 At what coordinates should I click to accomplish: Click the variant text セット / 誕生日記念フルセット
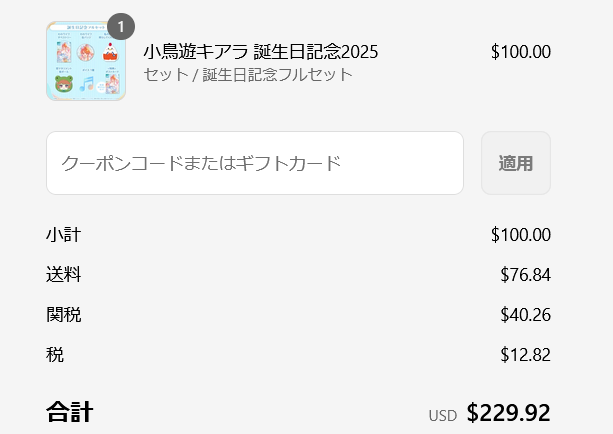tap(247, 74)
